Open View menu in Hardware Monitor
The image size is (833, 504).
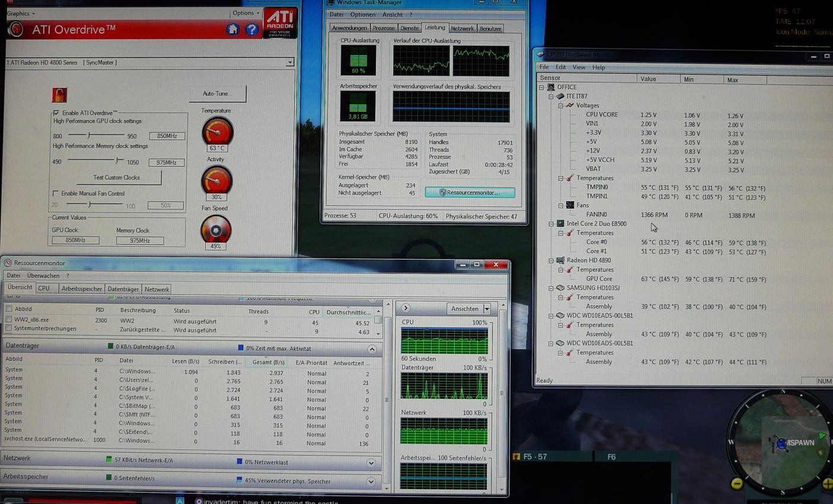pos(579,68)
